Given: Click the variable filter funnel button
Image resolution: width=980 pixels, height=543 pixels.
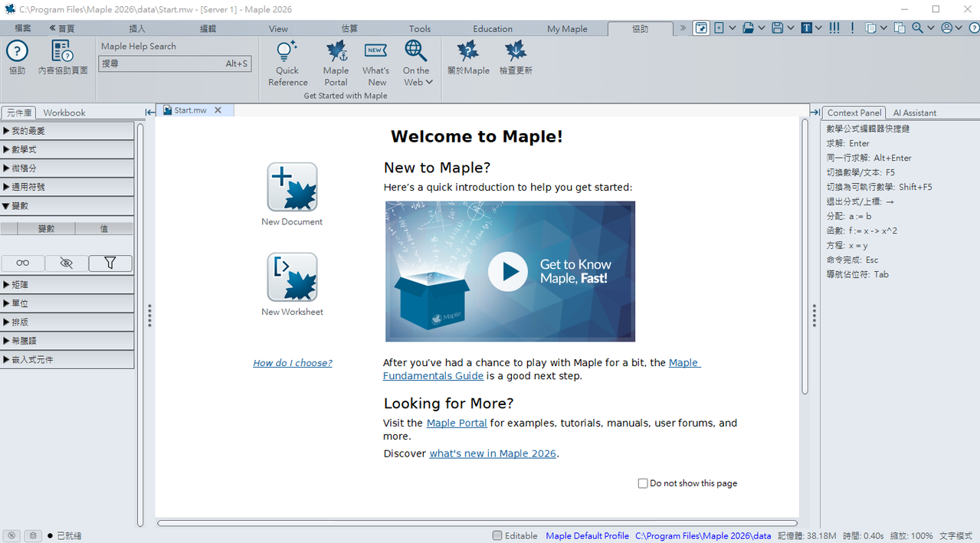Looking at the screenshot, I should click(110, 263).
